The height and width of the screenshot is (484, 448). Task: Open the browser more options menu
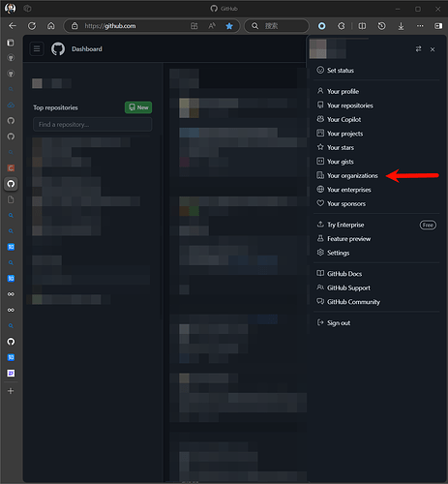420,26
